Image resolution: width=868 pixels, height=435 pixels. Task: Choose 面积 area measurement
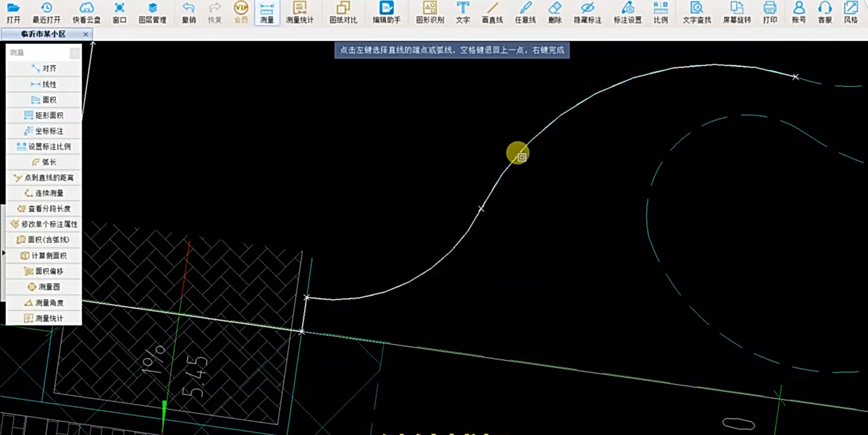[x=44, y=100]
